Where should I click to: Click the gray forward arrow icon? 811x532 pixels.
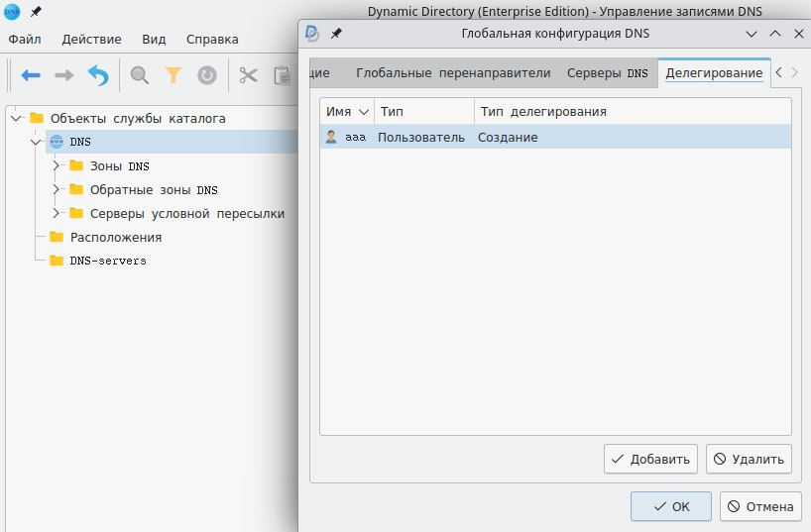pyautogui.click(x=63, y=75)
